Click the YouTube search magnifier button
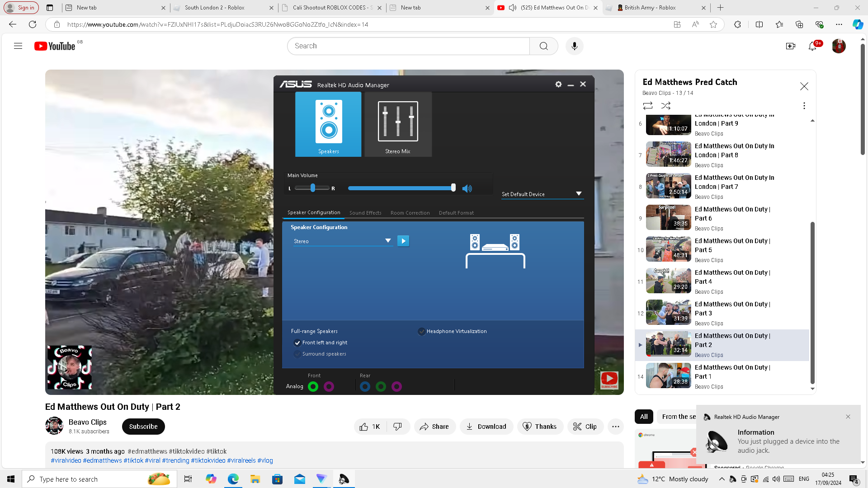Screen dimensions: 868x488 coord(543,46)
